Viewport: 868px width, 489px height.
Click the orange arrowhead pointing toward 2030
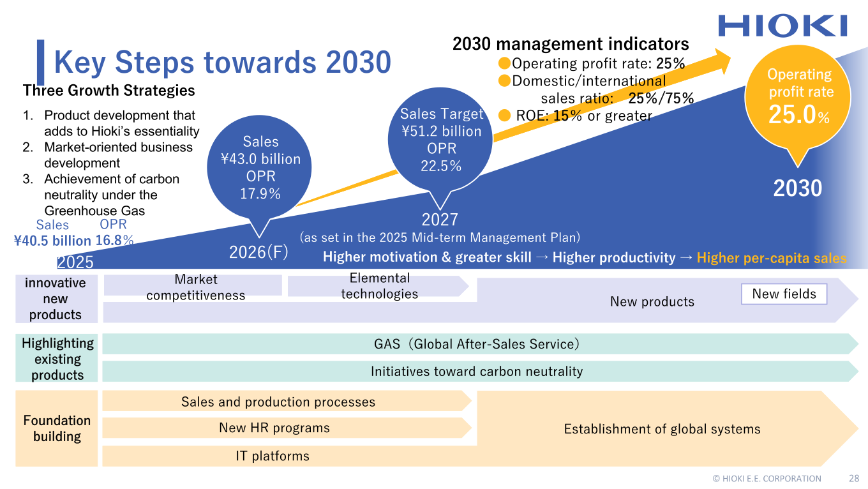721,62
